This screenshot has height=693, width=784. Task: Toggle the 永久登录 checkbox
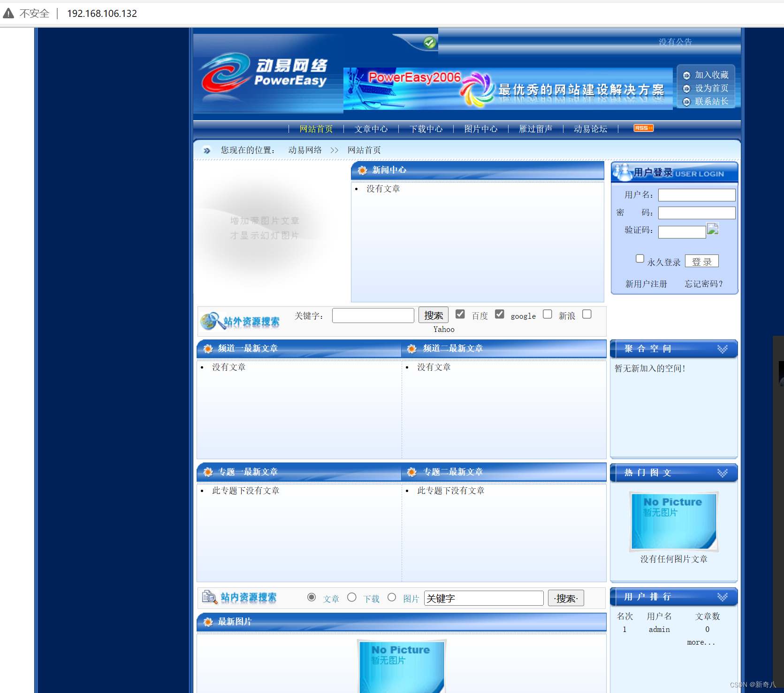tap(640, 259)
